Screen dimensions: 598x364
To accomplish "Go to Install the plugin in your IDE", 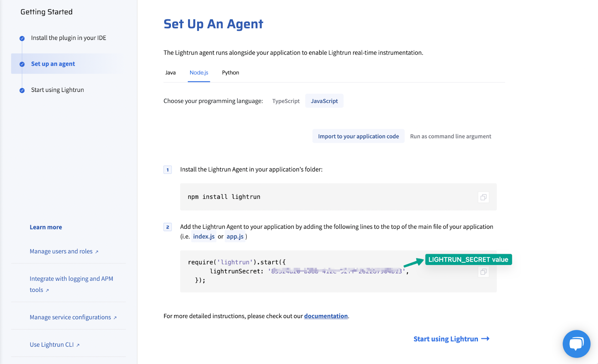I will (x=68, y=38).
